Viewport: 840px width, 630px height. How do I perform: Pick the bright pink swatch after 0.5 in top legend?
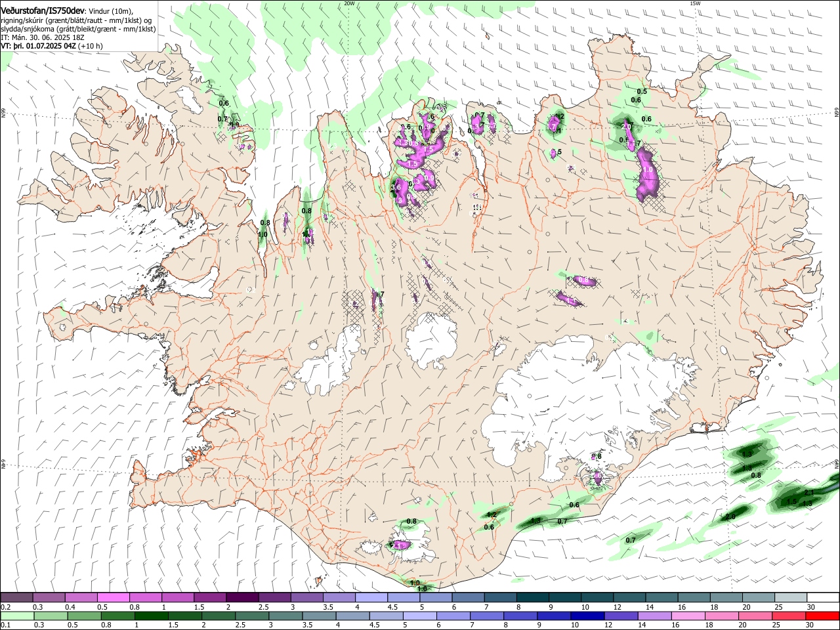coord(114,597)
